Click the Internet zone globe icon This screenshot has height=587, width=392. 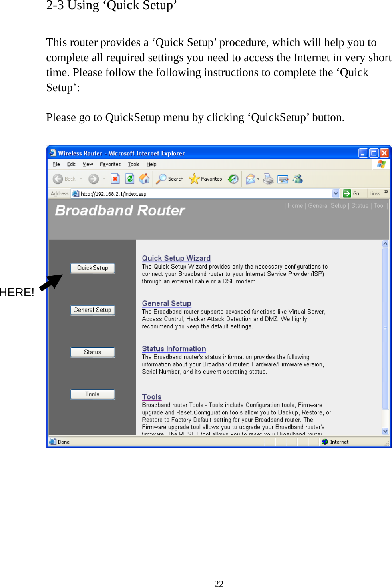pos(325,442)
